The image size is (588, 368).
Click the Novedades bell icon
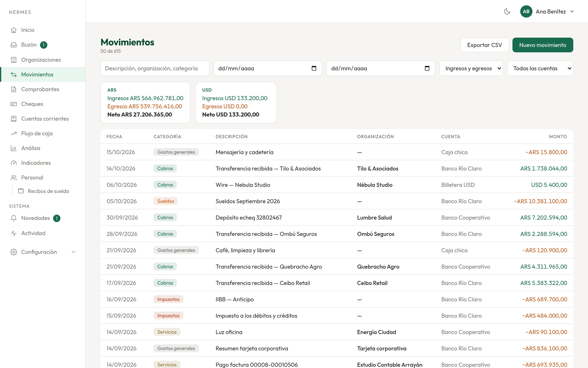pos(14,218)
